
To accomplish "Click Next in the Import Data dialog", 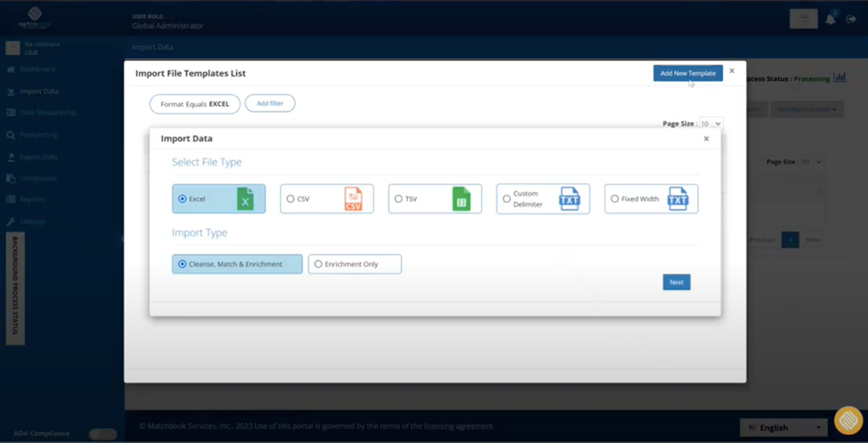I will (x=676, y=282).
